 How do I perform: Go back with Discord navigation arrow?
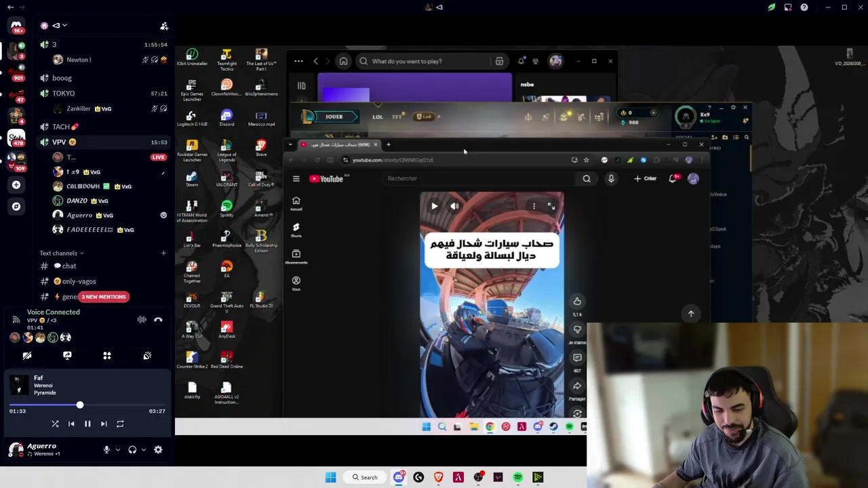pos(10,7)
